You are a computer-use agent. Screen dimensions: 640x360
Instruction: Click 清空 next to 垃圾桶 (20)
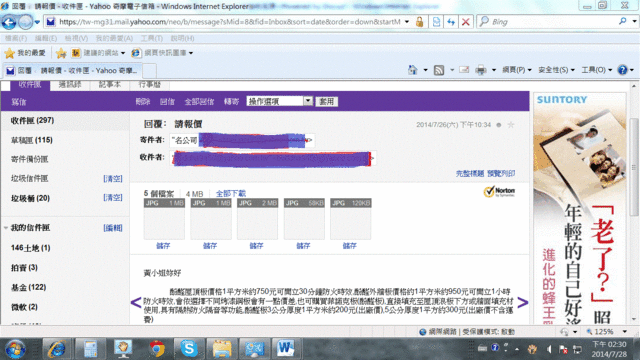pyautogui.click(x=113, y=198)
